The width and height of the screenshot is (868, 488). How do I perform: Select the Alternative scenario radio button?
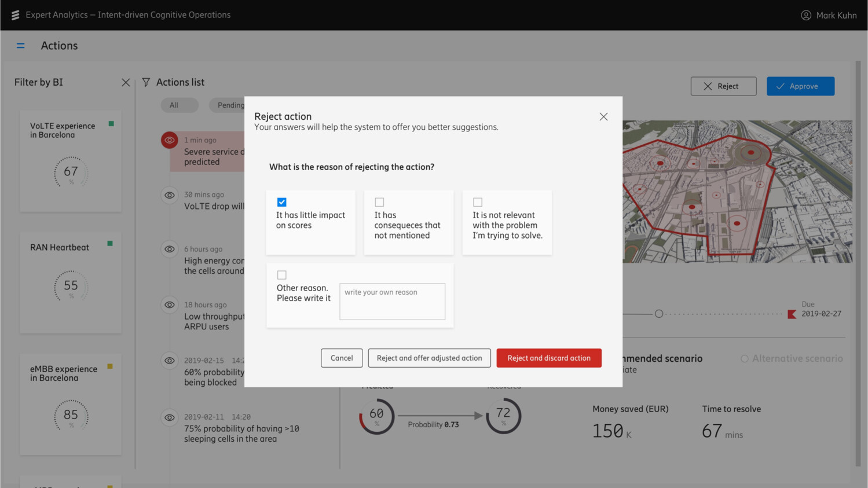[745, 359]
